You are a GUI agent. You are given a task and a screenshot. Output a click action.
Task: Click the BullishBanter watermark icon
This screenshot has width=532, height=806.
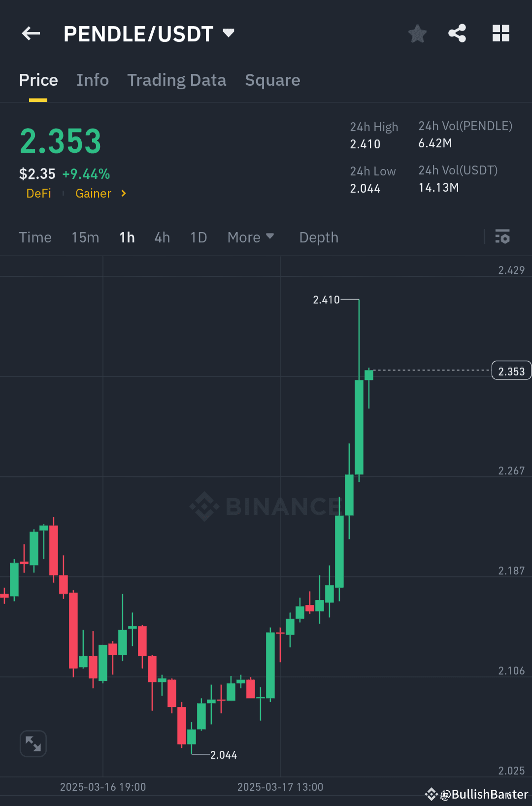pyautogui.click(x=431, y=794)
